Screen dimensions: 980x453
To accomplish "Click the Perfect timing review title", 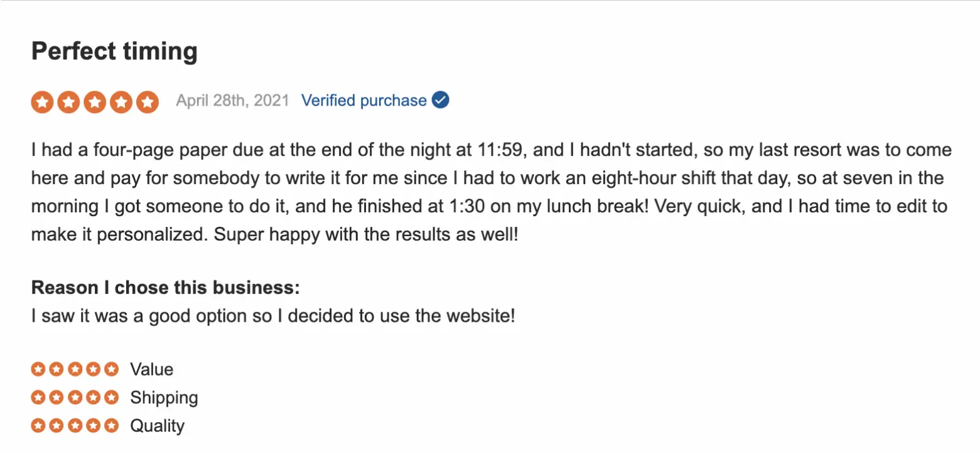I will pos(114,52).
